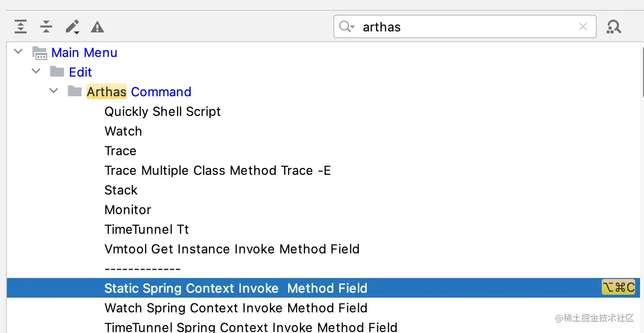
Task: Select the Watch action
Action: pyautogui.click(x=123, y=131)
